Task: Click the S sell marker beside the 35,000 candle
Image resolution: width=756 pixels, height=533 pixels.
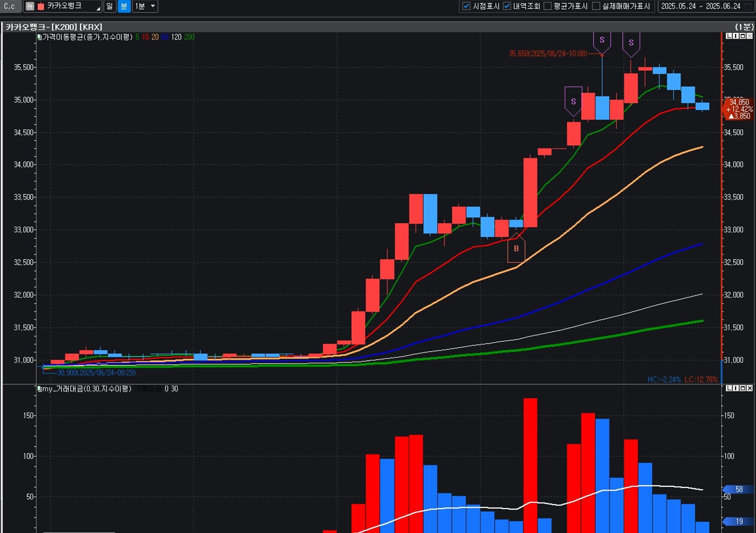Action: (573, 101)
